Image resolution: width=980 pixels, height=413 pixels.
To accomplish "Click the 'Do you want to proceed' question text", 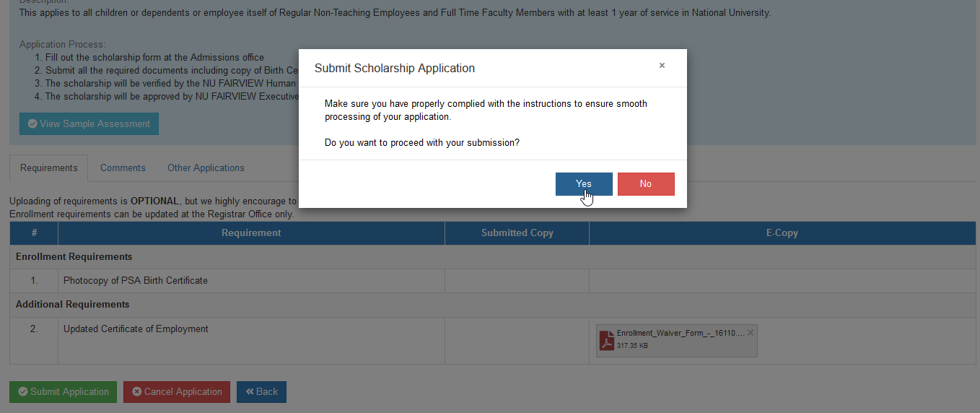I will 422,143.
